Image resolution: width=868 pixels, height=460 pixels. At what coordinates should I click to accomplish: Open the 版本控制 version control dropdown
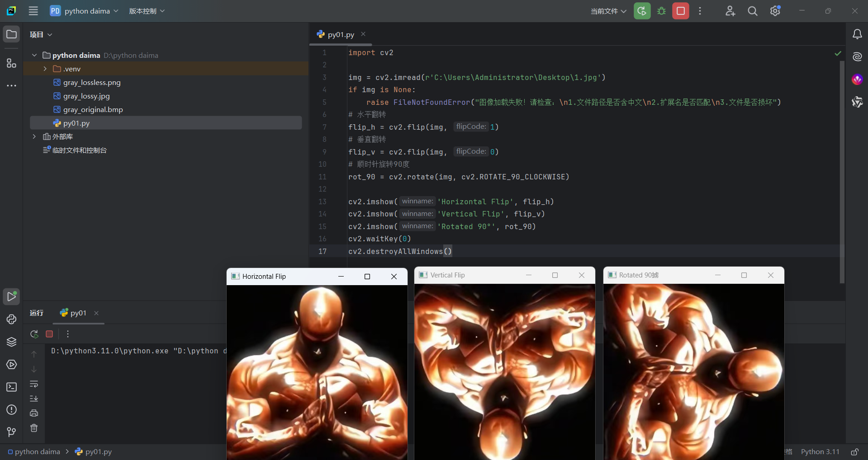pyautogui.click(x=147, y=11)
